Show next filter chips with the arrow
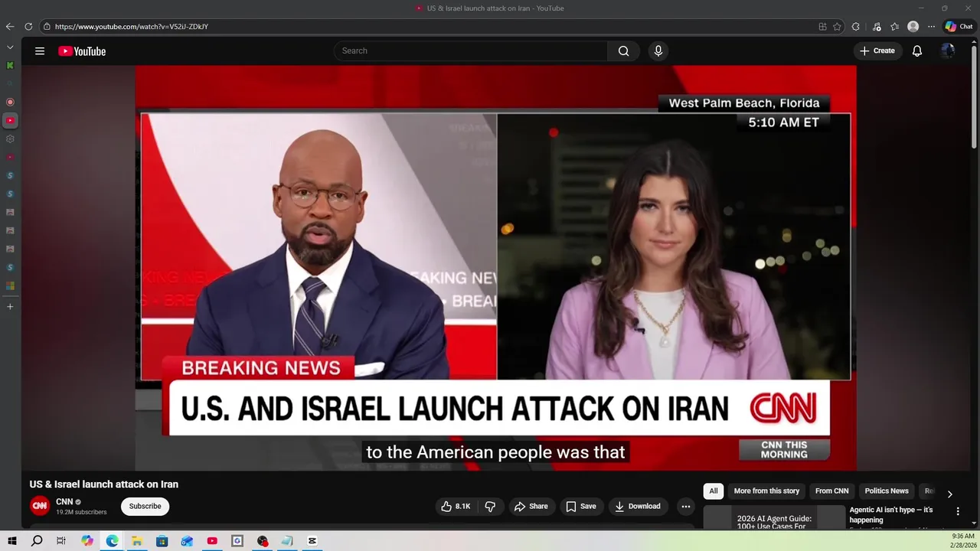 (x=949, y=494)
